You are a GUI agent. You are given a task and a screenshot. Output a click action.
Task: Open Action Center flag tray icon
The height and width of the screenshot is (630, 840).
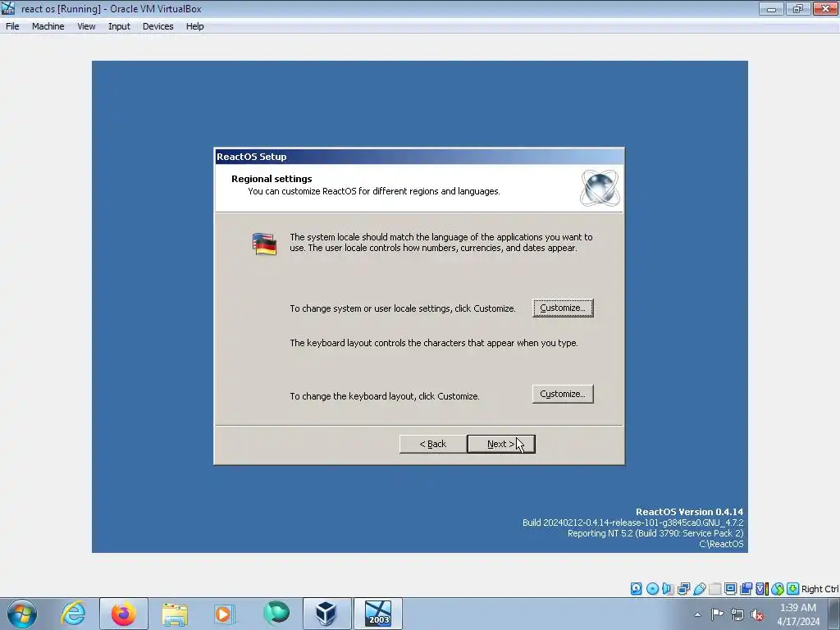(717, 614)
